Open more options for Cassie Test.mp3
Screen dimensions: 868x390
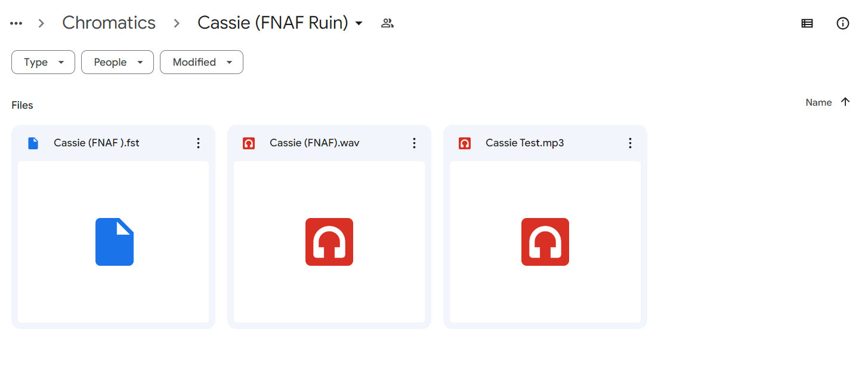click(631, 143)
